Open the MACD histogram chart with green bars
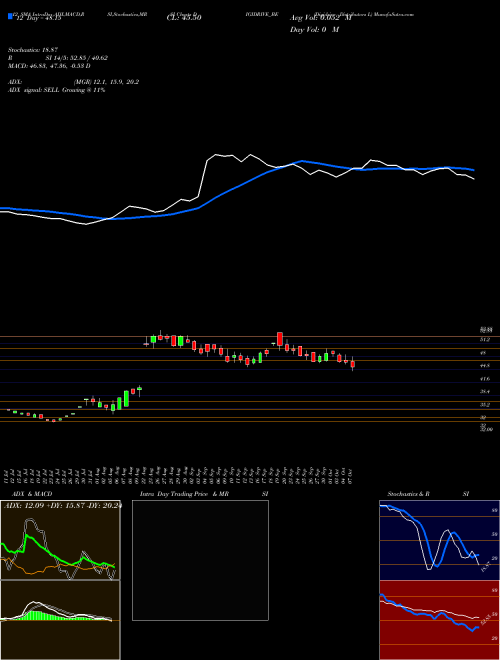The image size is (500, 660). point(60,620)
